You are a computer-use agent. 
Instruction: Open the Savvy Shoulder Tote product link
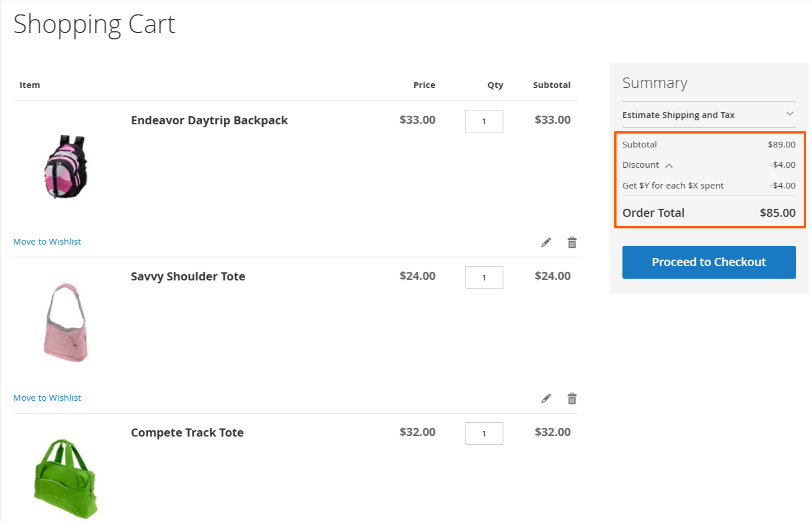click(x=188, y=276)
